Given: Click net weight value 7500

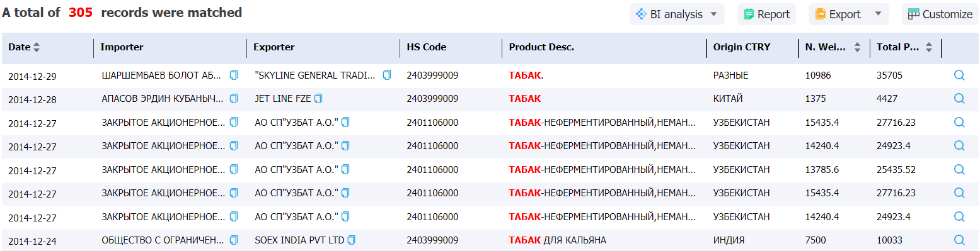Looking at the screenshot, I should 816,240.
